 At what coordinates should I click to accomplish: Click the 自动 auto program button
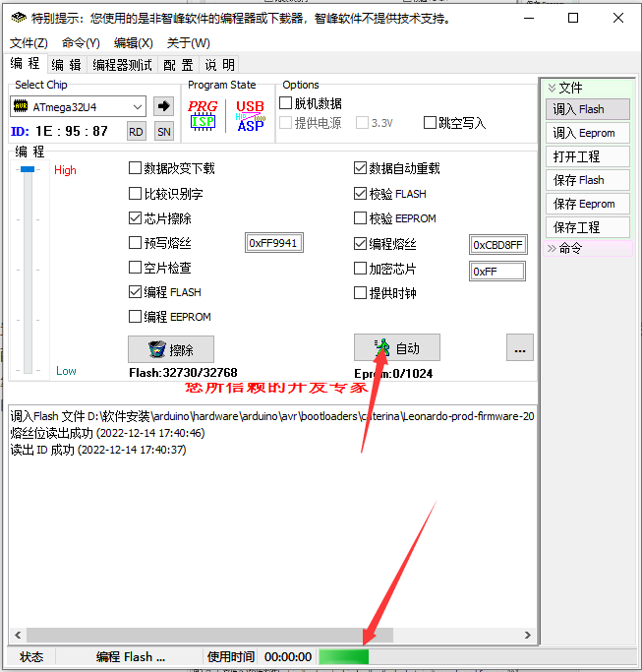pos(396,347)
